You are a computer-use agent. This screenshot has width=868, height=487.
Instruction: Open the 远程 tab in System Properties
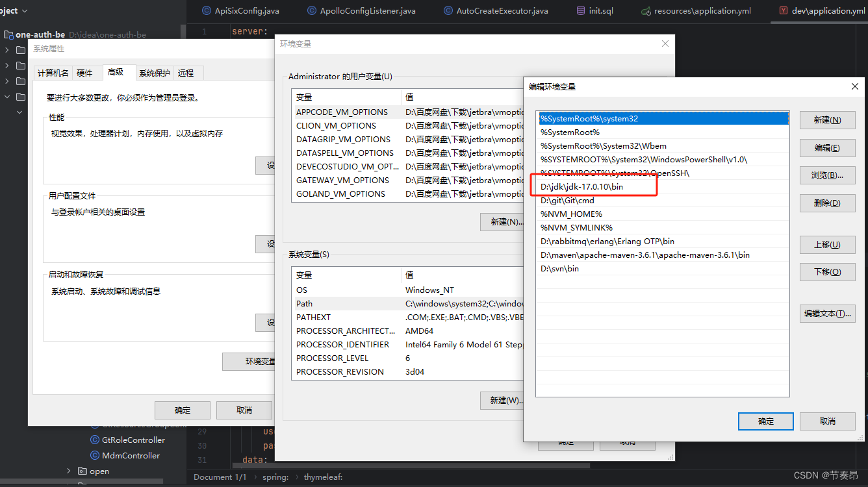[186, 73]
